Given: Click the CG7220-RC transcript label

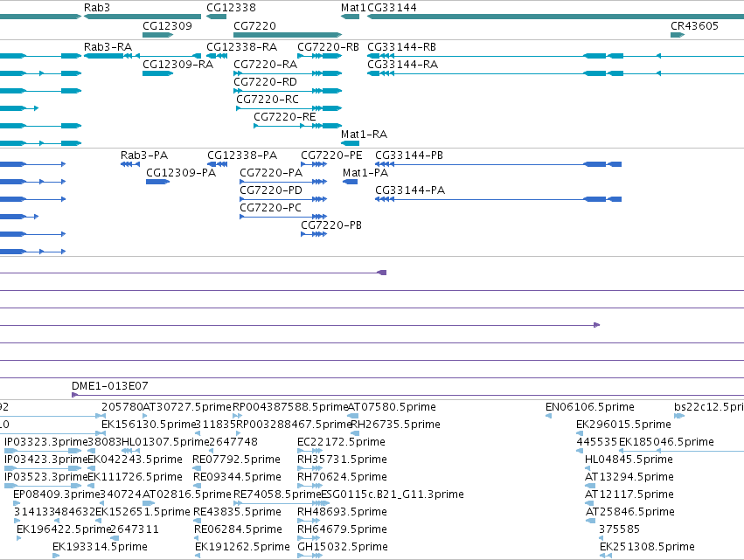Looking at the screenshot, I should tap(268, 100).
